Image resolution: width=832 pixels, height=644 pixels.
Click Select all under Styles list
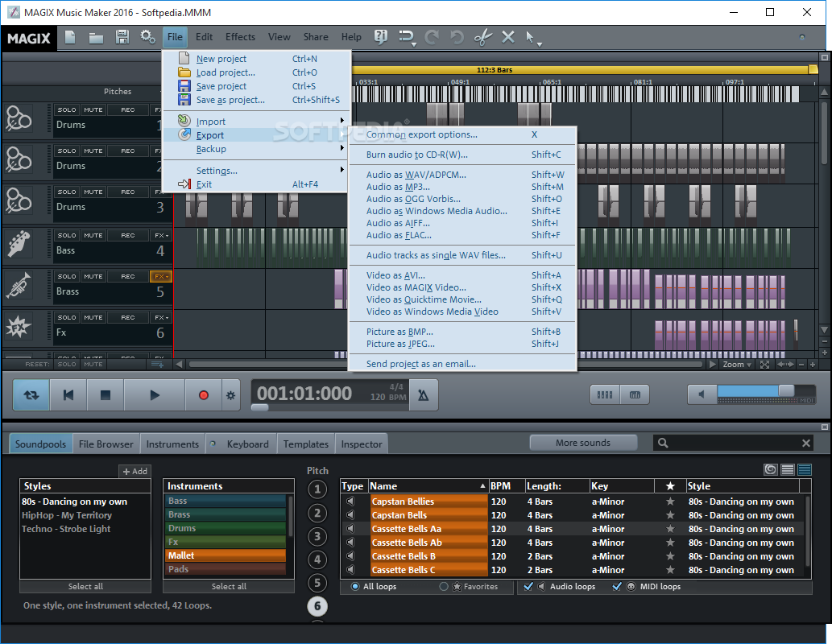tap(85, 586)
